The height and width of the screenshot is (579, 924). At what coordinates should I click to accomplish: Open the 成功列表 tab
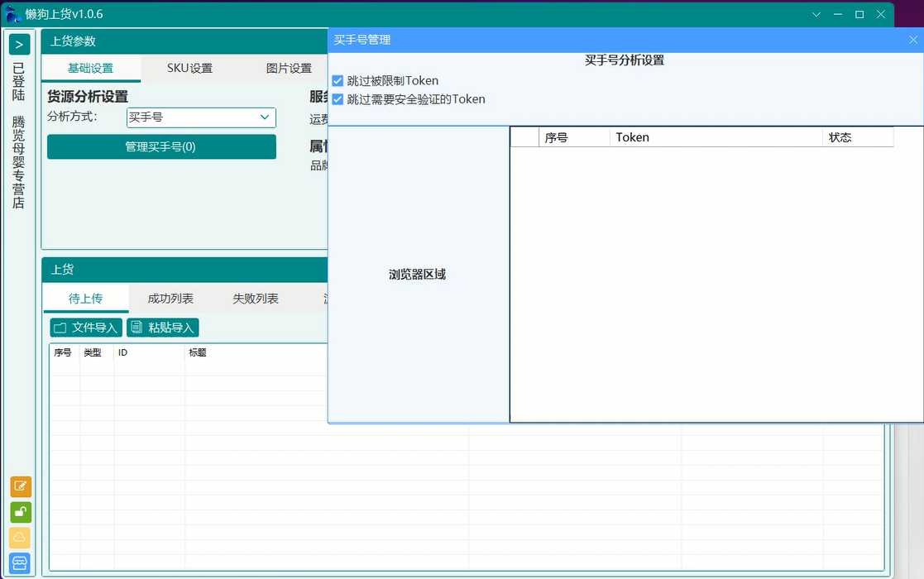click(x=170, y=299)
